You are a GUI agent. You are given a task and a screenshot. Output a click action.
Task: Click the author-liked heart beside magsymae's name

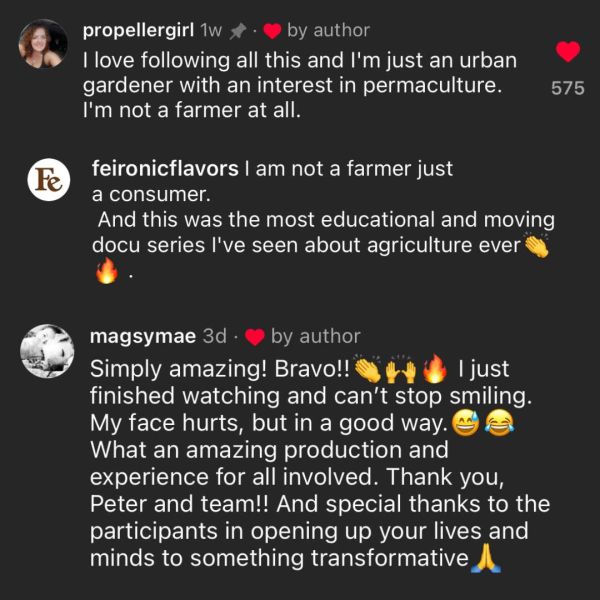point(254,337)
